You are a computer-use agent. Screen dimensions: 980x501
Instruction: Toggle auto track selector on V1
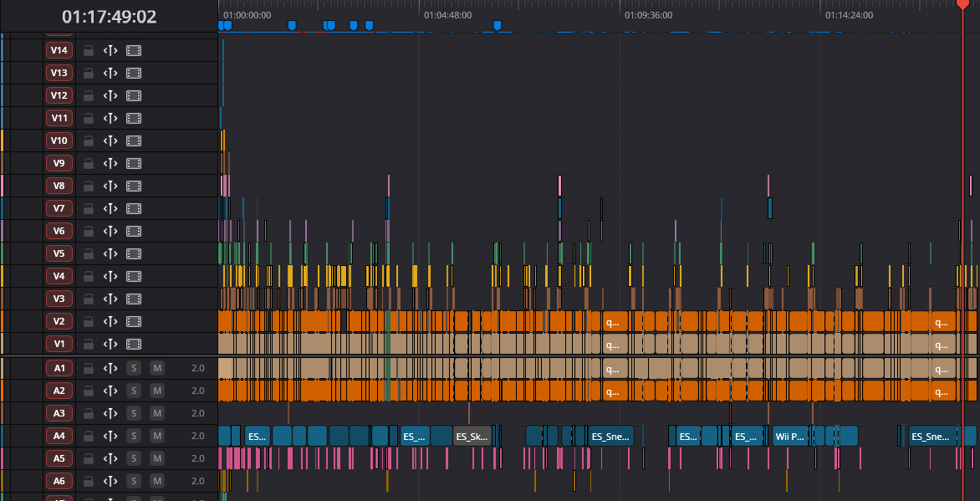(x=110, y=344)
